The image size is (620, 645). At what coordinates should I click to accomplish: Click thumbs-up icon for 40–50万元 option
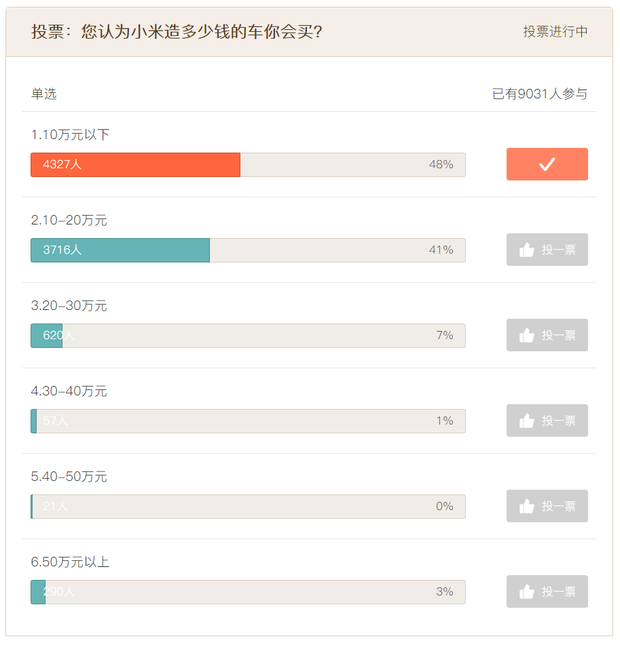(527, 507)
